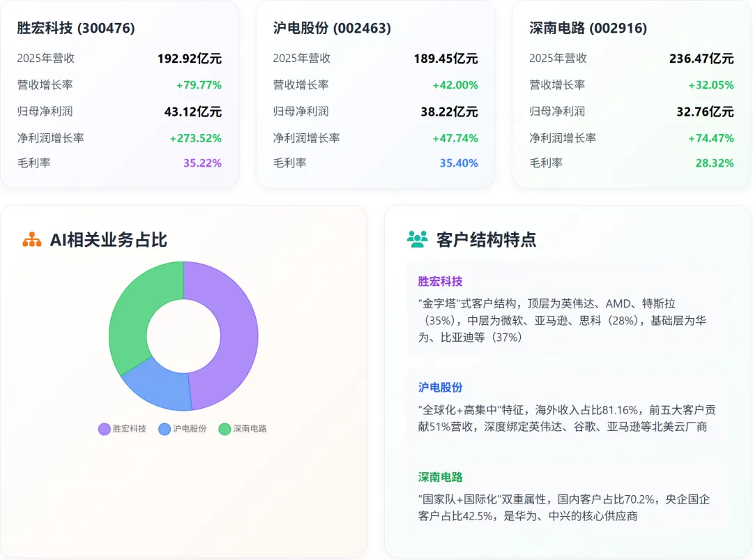Screen dimensions: 753x560
Task: Click the 毛利率 label in 胜宏科技 card
Action: (x=33, y=163)
